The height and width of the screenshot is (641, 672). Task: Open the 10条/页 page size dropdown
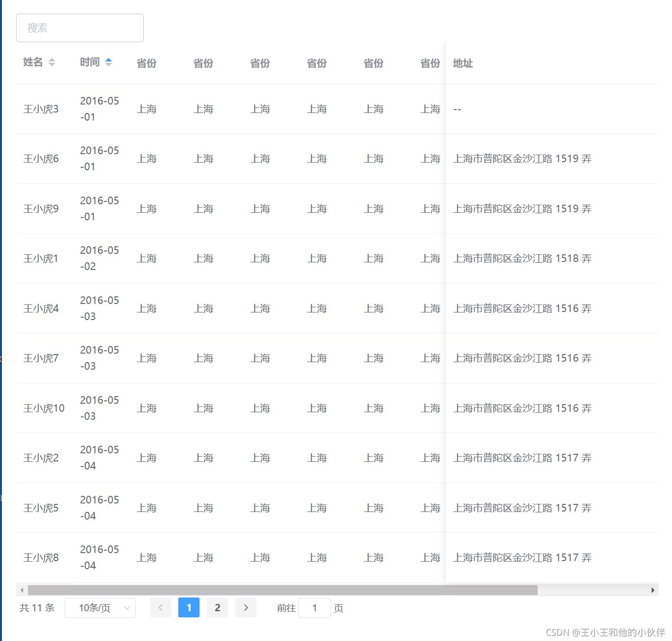pos(100,607)
